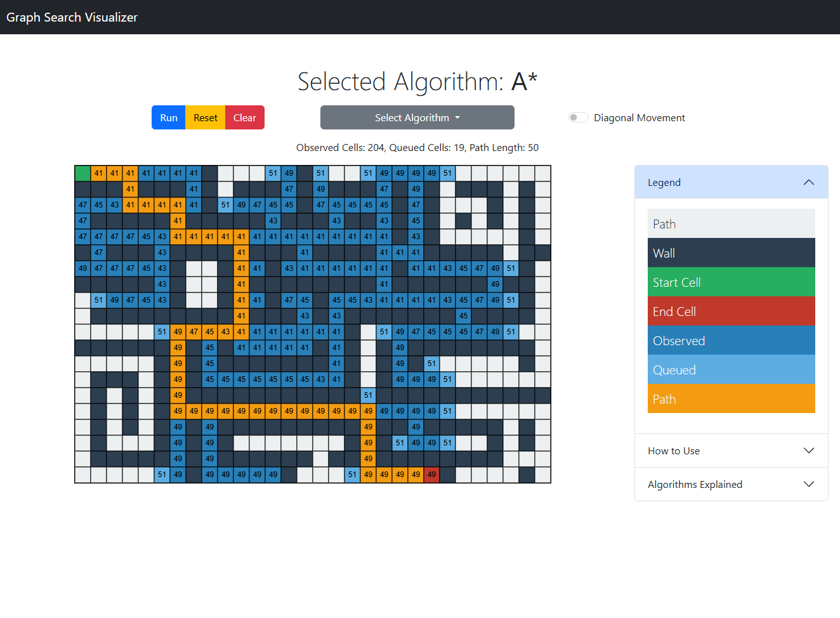Run the selected algorithm

(x=168, y=117)
